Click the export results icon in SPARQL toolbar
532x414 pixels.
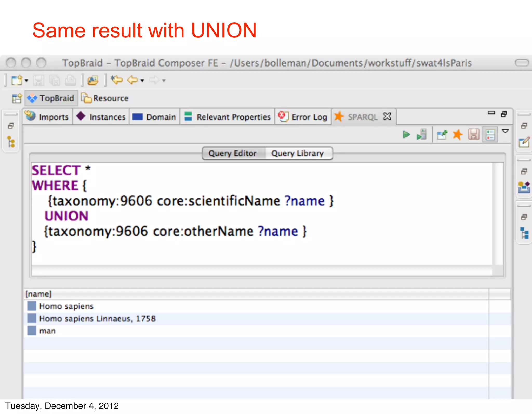(442, 135)
